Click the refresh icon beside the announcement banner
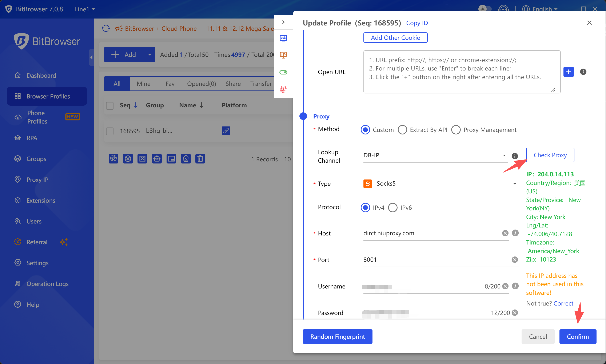606x364 pixels. tap(106, 28)
